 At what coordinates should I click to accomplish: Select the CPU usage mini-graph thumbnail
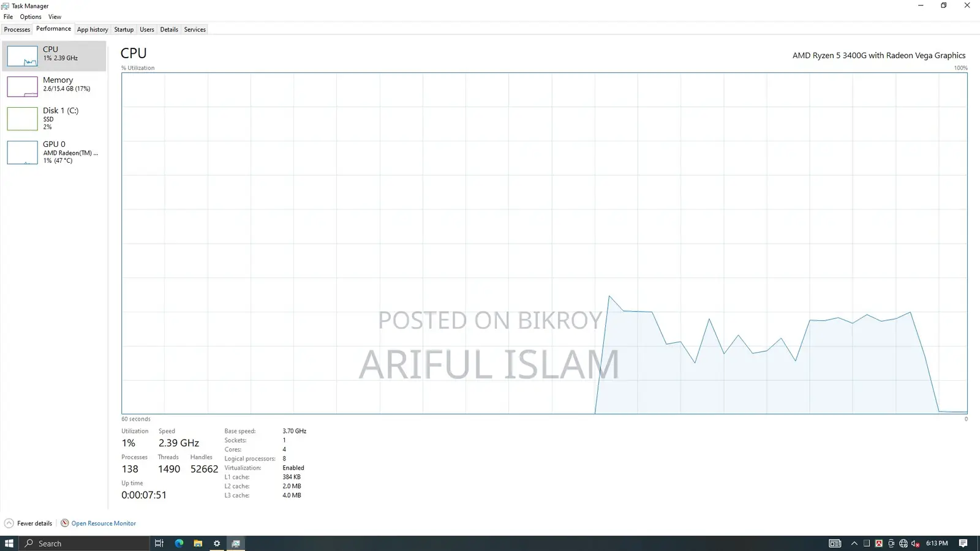click(22, 56)
